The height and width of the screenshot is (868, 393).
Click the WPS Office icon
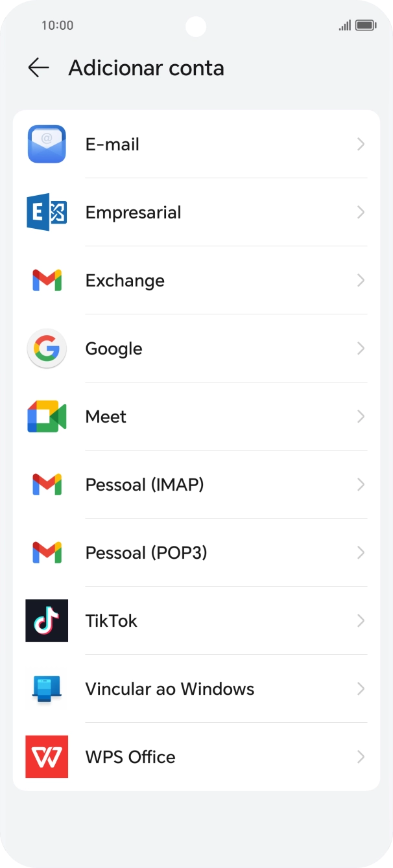pyautogui.click(x=46, y=757)
